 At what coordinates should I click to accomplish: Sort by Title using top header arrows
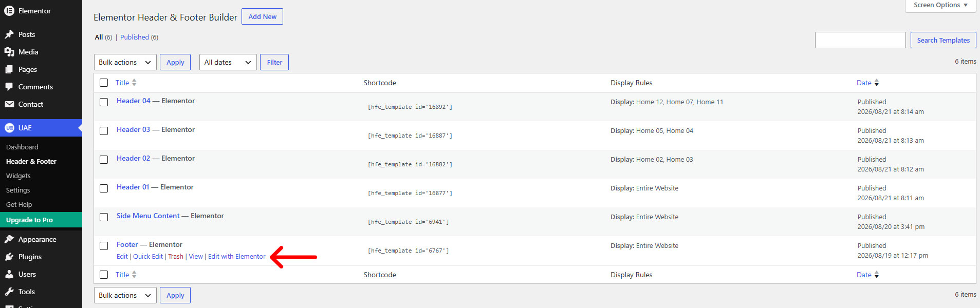click(134, 83)
